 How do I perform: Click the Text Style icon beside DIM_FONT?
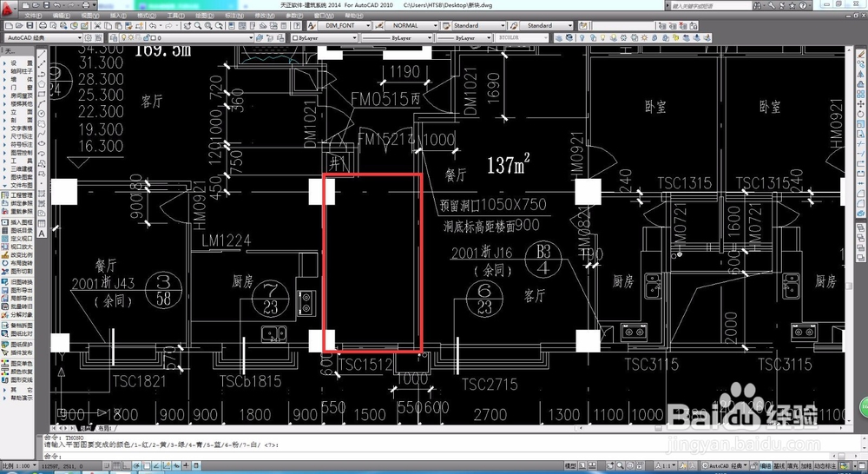click(312, 25)
